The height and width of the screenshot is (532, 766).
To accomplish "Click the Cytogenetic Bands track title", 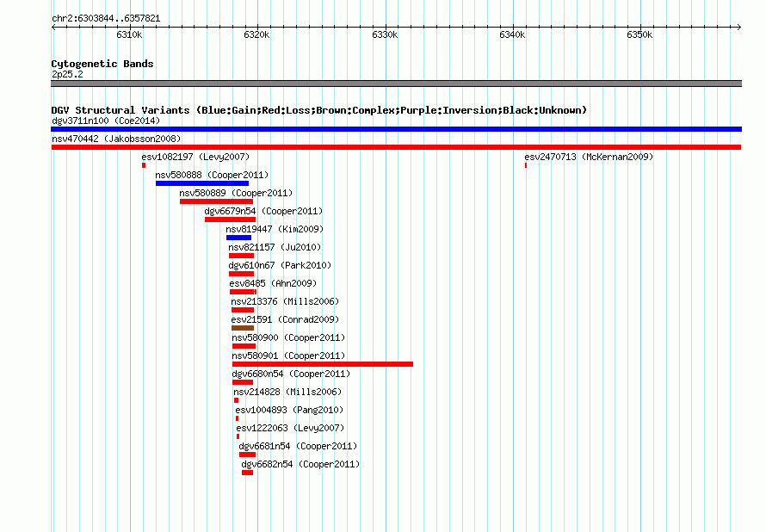I will [102, 64].
